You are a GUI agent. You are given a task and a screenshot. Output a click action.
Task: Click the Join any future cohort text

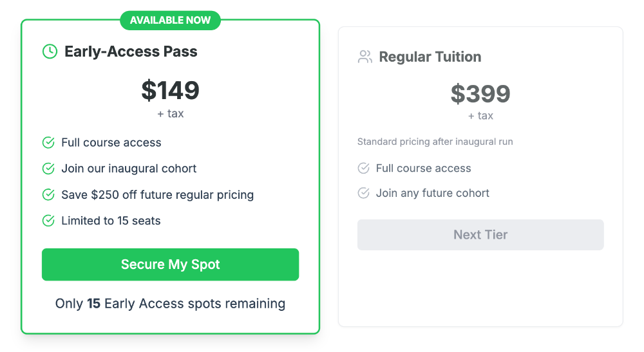point(433,193)
